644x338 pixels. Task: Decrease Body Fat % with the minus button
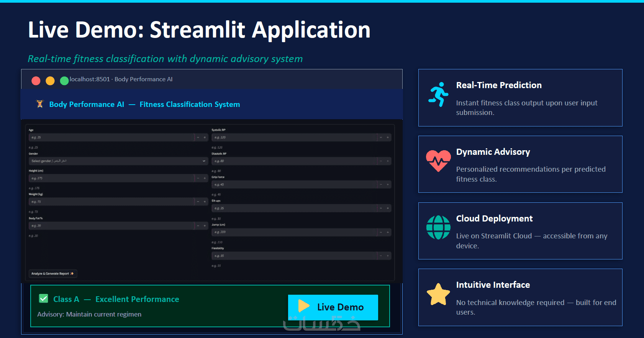click(198, 226)
